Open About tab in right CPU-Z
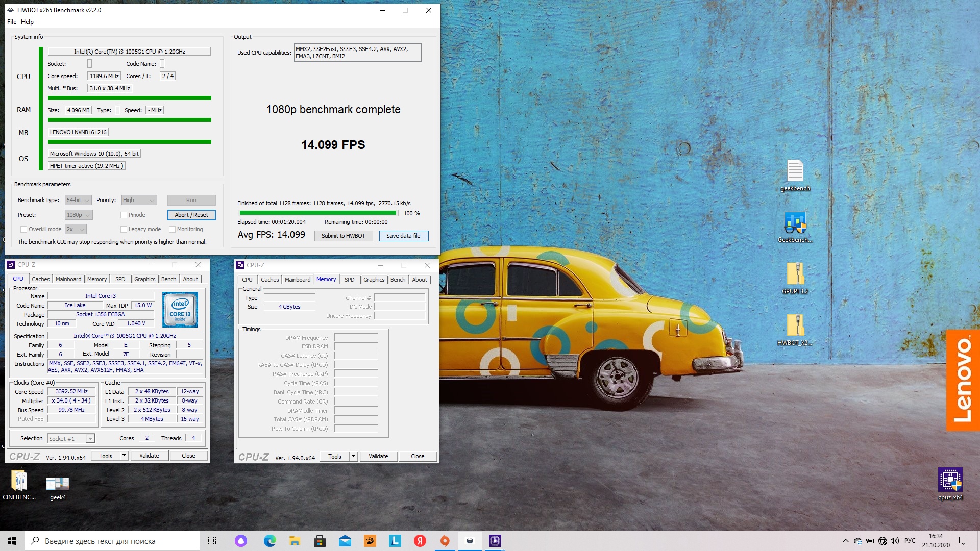 pos(420,280)
